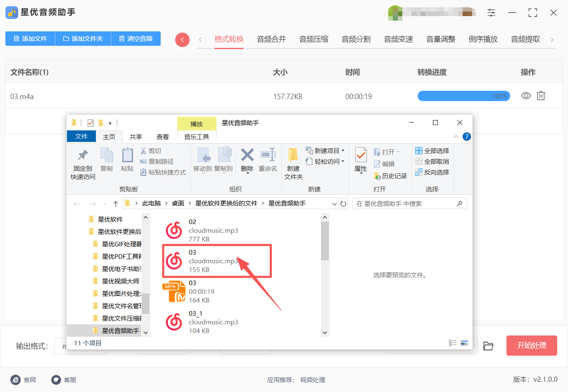Screen dimensions: 568x392
Task: Click the 删除 red X icon
Action: (x=247, y=155)
